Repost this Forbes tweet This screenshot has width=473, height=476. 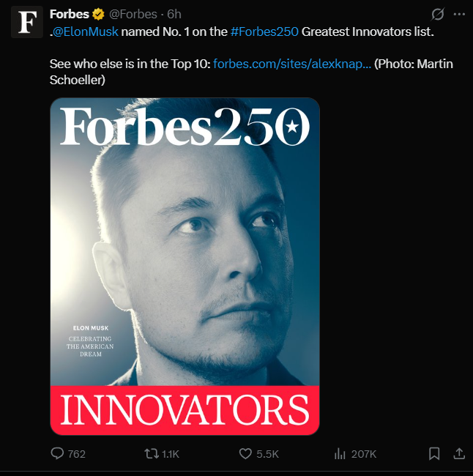(x=152, y=454)
